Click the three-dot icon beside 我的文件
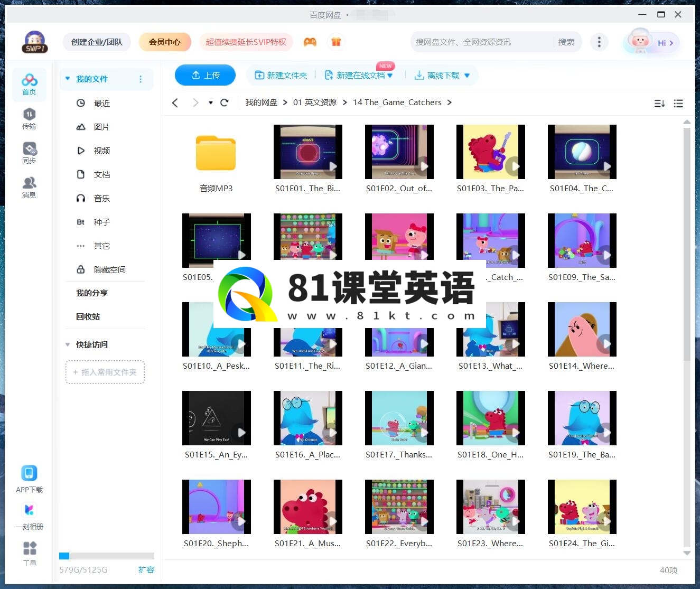 (x=141, y=79)
